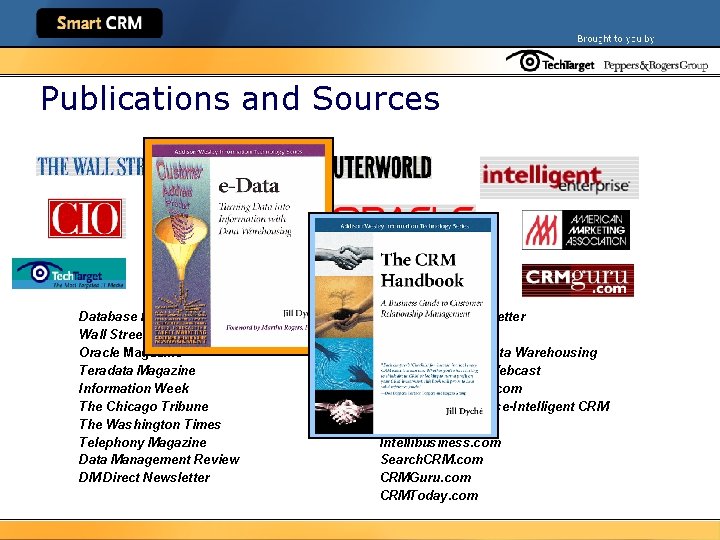Click 'The Washington Times' list entry
Image resolution: width=720 pixels, height=540 pixels.
[x=150, y=424]
